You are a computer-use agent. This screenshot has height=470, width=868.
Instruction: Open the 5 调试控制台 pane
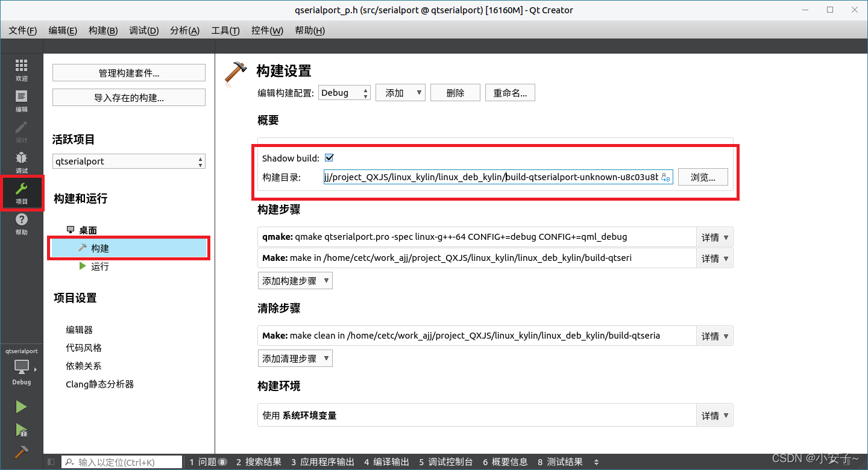pos(445,462)
